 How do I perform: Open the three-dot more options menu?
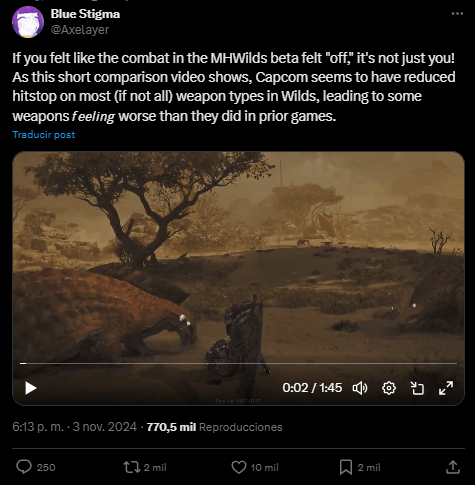[x=457, y=13]
